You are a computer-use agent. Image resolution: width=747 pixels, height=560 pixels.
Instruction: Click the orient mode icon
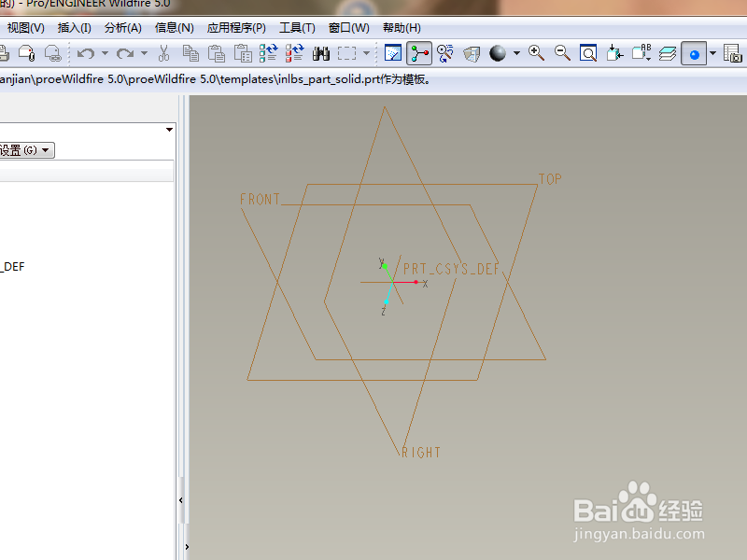pos(445,53)
